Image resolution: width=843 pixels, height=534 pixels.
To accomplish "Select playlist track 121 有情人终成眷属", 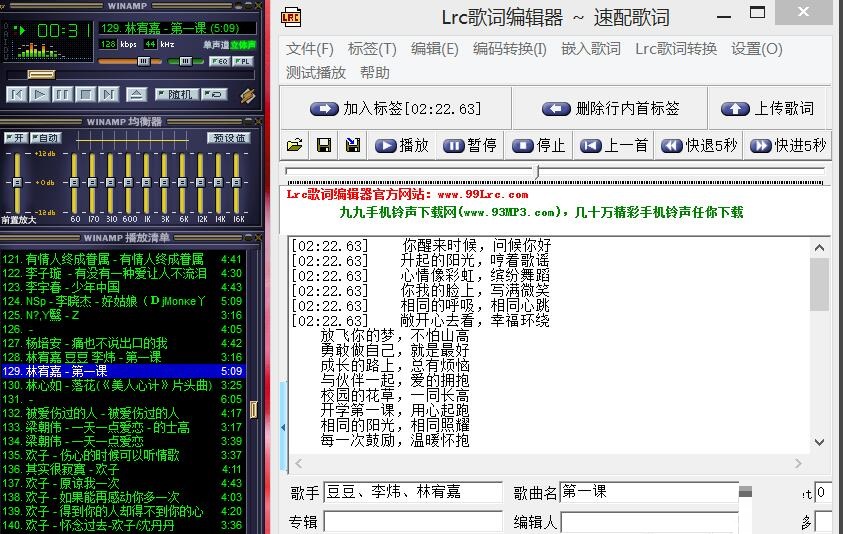I will pyautogui.click(x=123, y=259).
